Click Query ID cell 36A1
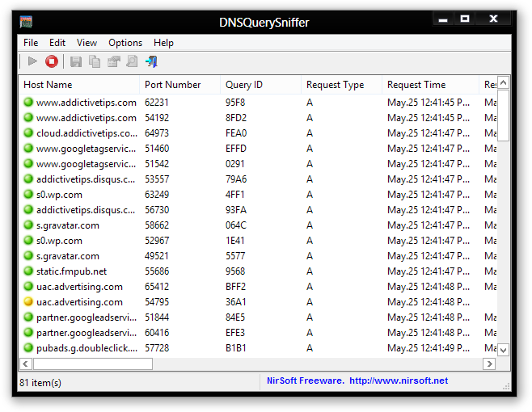532x412 pixels. tap(236, 302)
